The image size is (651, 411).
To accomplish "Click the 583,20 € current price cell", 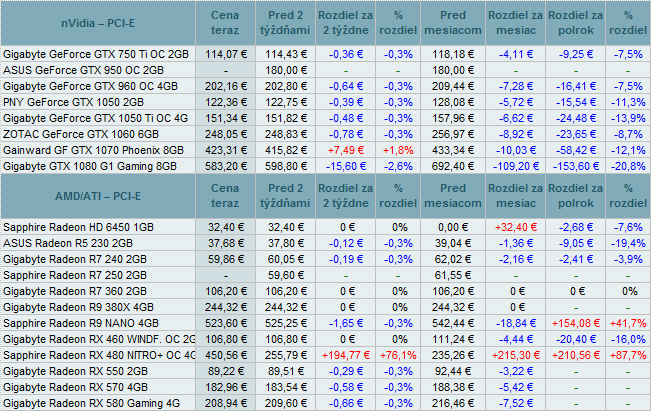I will (225, 166).
